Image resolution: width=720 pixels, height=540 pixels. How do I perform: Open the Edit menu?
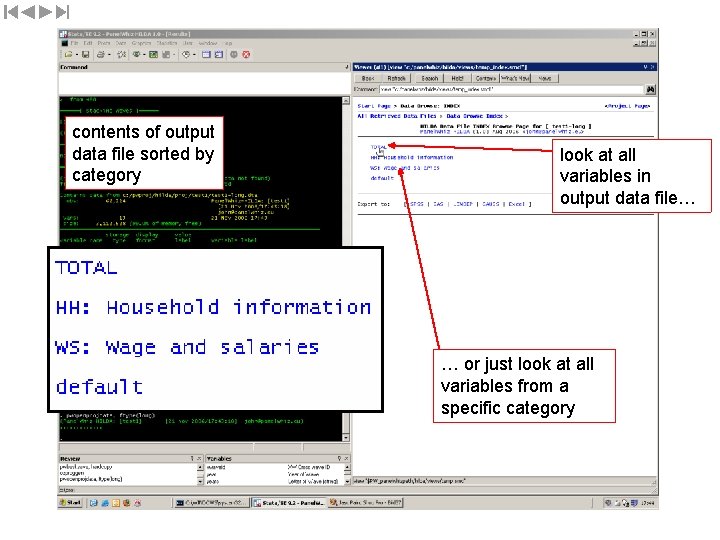[x=88, y=43]
